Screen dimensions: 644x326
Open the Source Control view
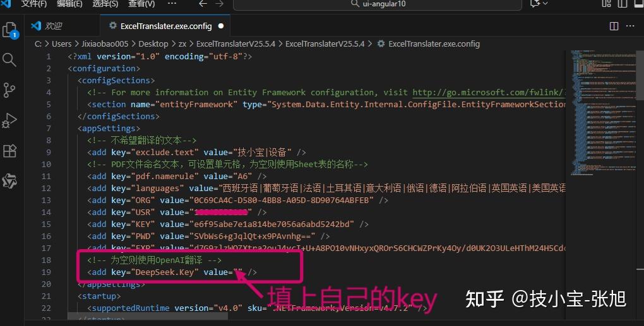point(9,90)
